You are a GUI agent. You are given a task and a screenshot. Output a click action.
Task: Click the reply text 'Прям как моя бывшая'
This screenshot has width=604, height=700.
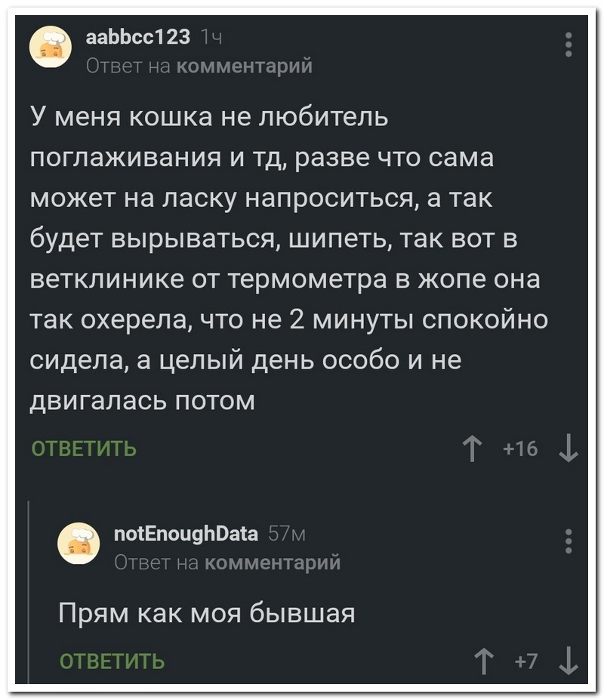tap(207, 612)
